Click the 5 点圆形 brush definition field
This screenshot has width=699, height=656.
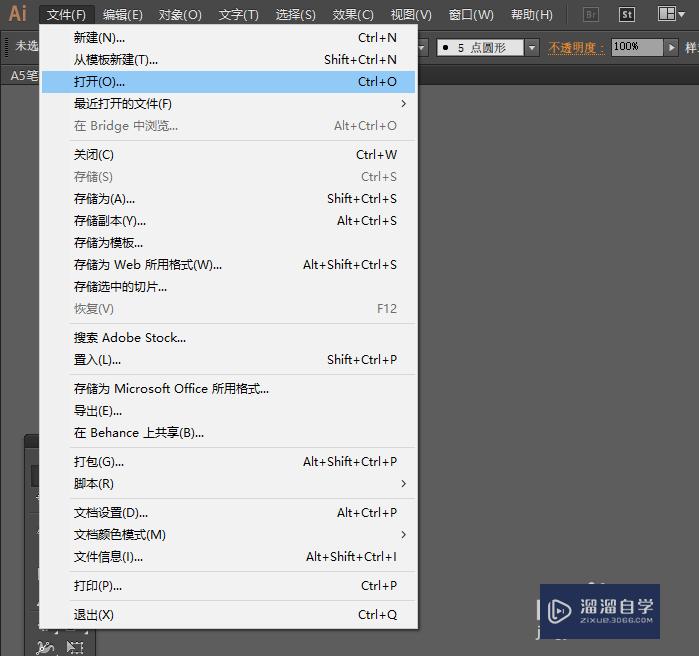coord(480,47)
